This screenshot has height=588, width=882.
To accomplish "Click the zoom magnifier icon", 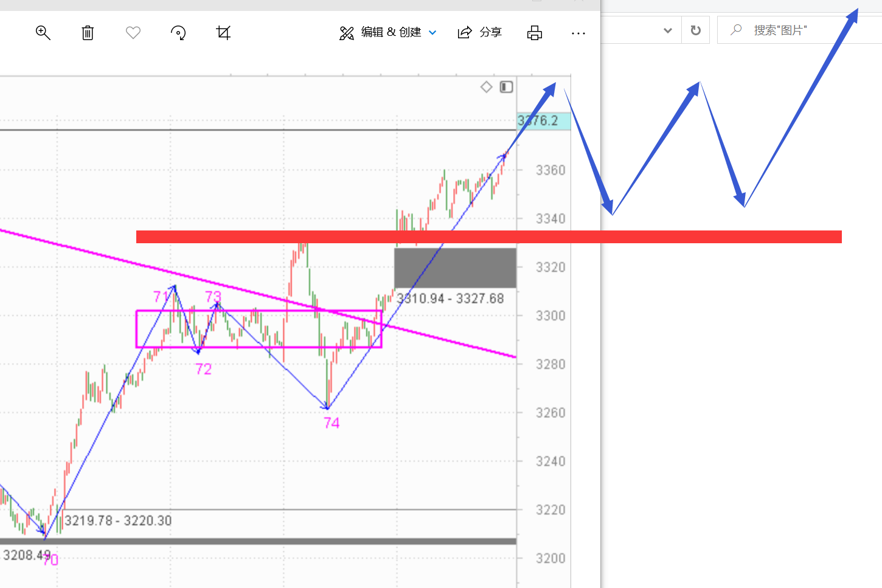I will tap(43, 33).
